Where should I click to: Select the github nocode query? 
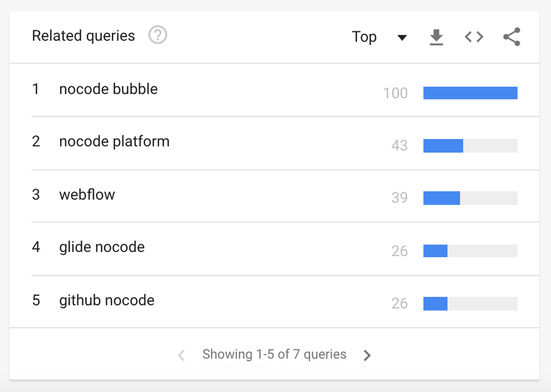(x=106, y=301)
